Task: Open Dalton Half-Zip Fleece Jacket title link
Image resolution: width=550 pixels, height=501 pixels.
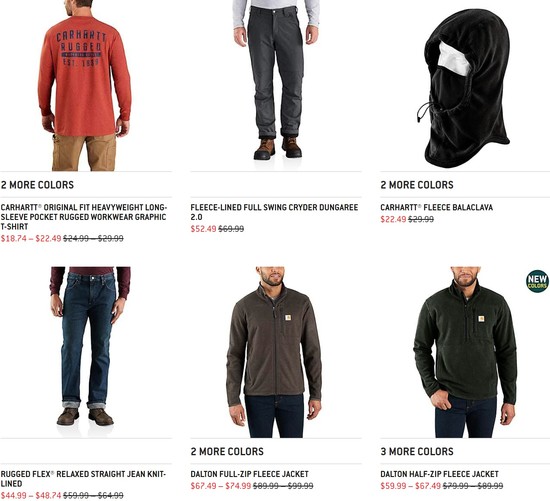Action: (x=440, y=474)
